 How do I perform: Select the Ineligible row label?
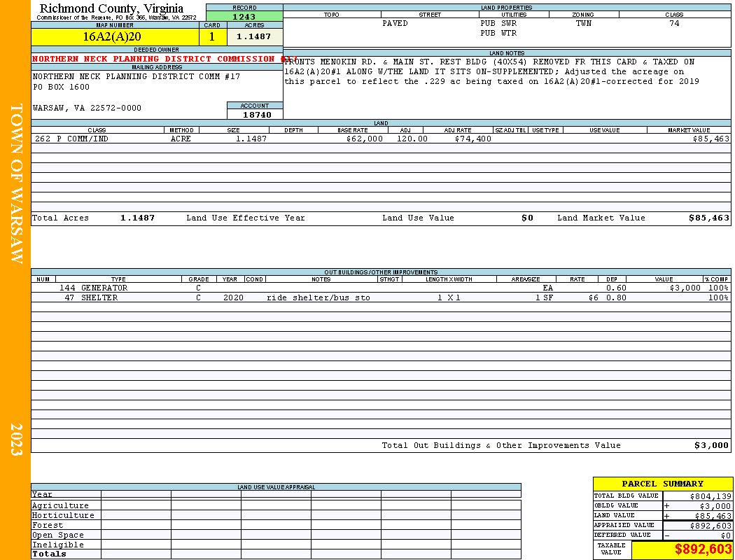(x=57, y=545)
